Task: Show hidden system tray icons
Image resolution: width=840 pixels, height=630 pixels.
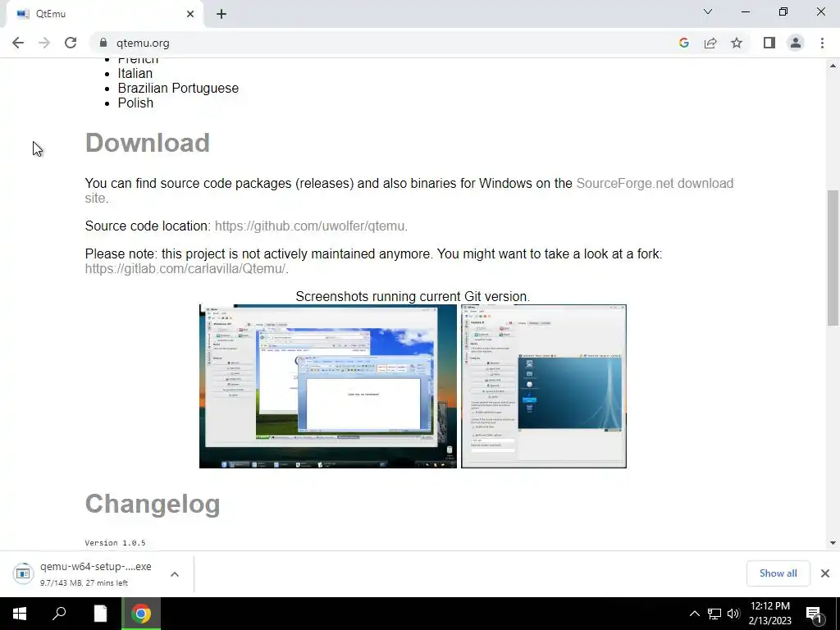Action: point(694,614)
